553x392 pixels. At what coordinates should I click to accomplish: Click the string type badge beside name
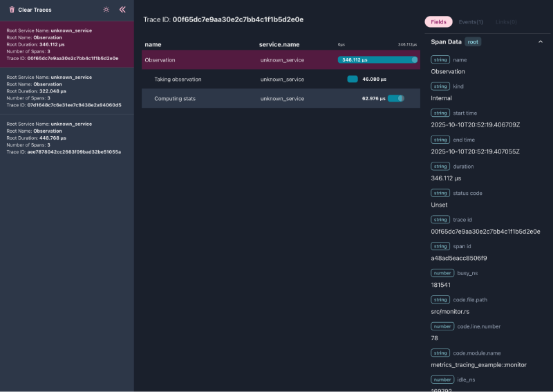(440, 60)
